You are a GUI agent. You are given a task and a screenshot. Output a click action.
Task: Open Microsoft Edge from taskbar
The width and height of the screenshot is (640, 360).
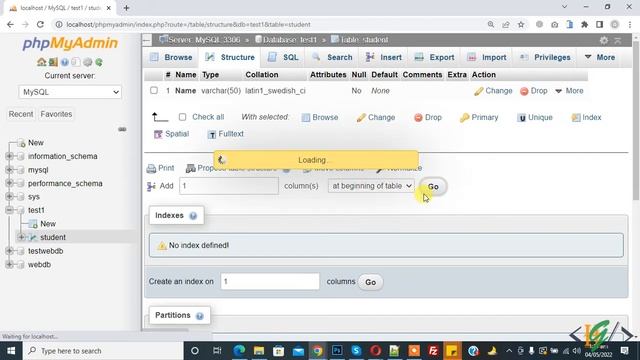tap(239, 351)
